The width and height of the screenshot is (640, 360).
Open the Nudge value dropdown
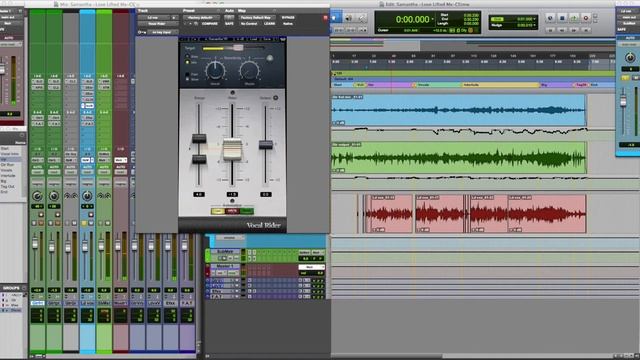point(534,25)
